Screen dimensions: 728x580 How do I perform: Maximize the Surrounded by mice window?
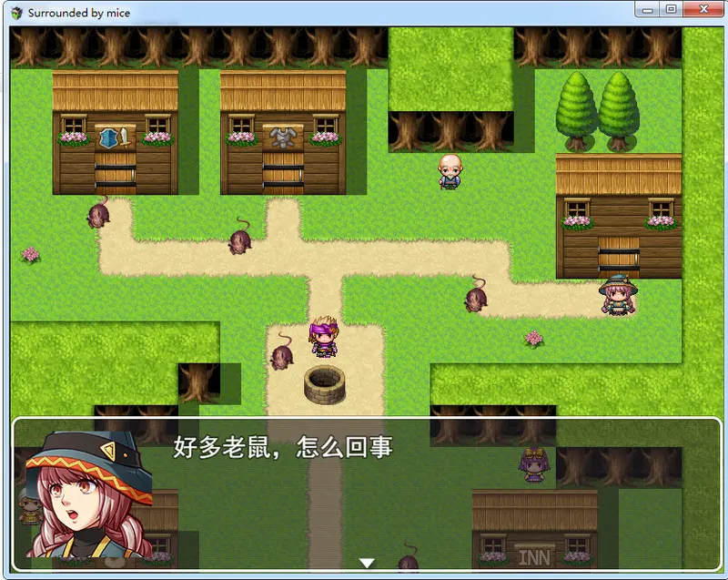tap(671, 9)
